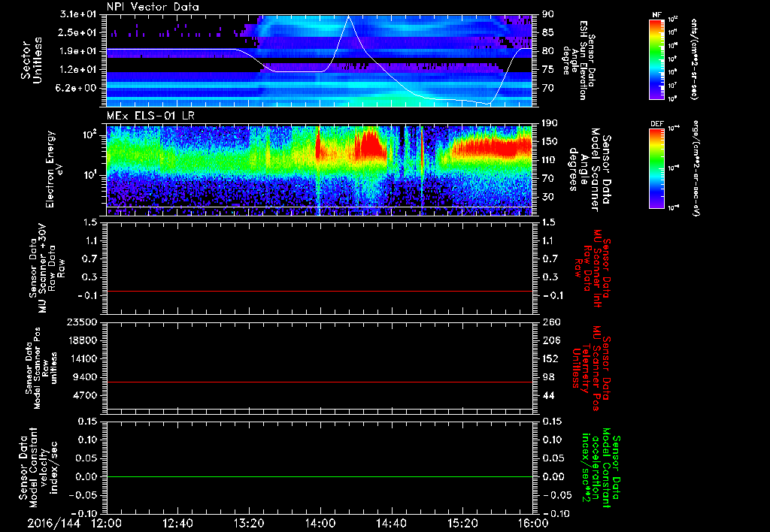770x532 pixels.
Task: Click the "DEF" label above the color bar
Action: [657, 124]
